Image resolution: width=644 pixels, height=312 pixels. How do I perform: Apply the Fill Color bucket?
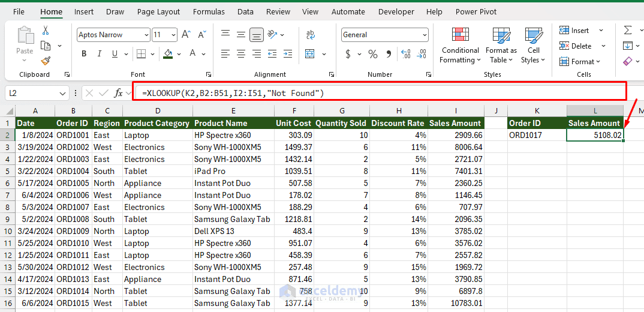coord(167,53)
